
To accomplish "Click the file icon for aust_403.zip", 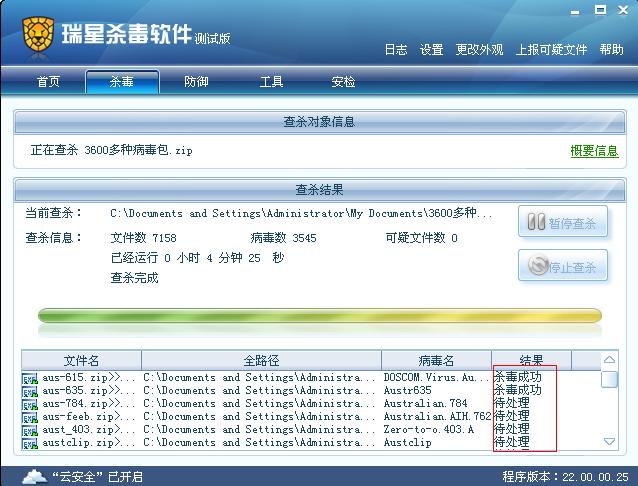I will point(30,431).
